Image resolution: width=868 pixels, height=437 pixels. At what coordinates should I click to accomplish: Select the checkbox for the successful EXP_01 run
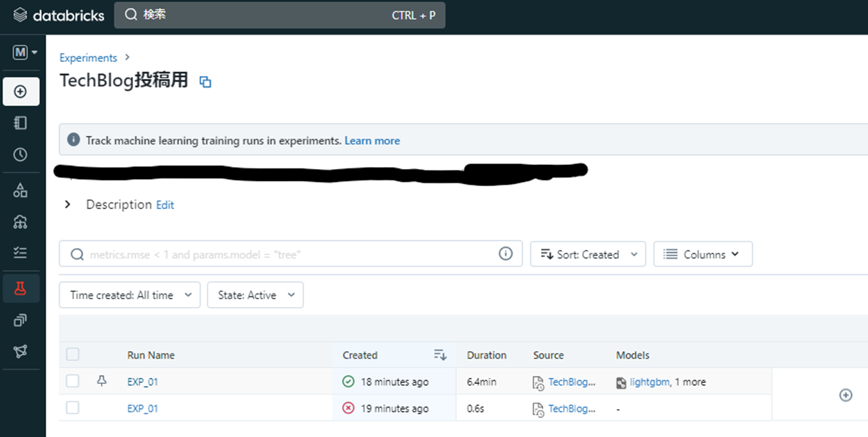[x=73, y=382]
